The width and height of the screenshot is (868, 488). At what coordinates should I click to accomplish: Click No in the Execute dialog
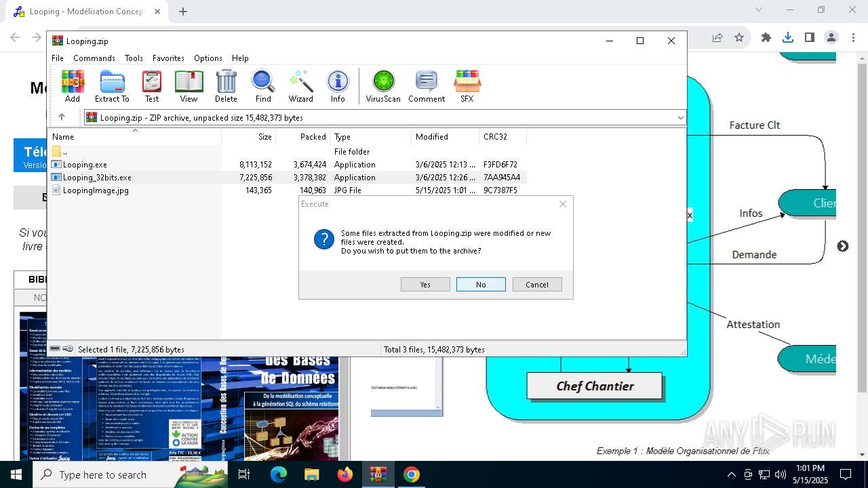(x=481, y=285)
